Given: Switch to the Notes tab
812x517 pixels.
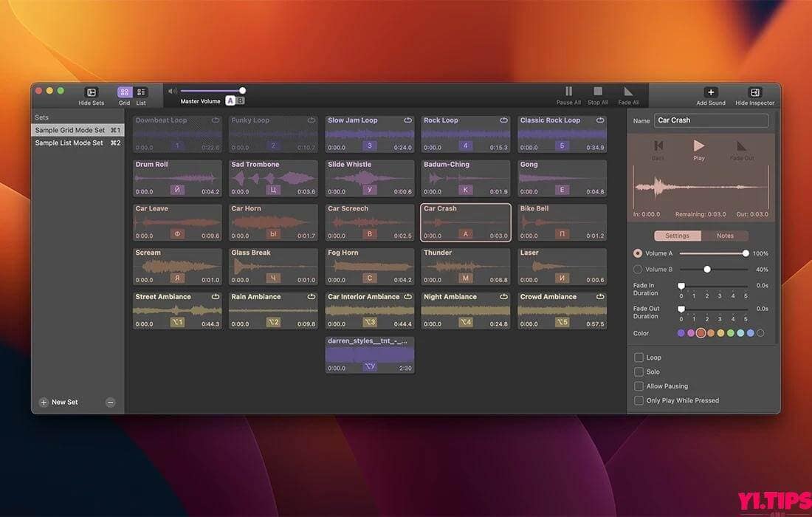Looking at the screenshot, I should click(726, 235).
